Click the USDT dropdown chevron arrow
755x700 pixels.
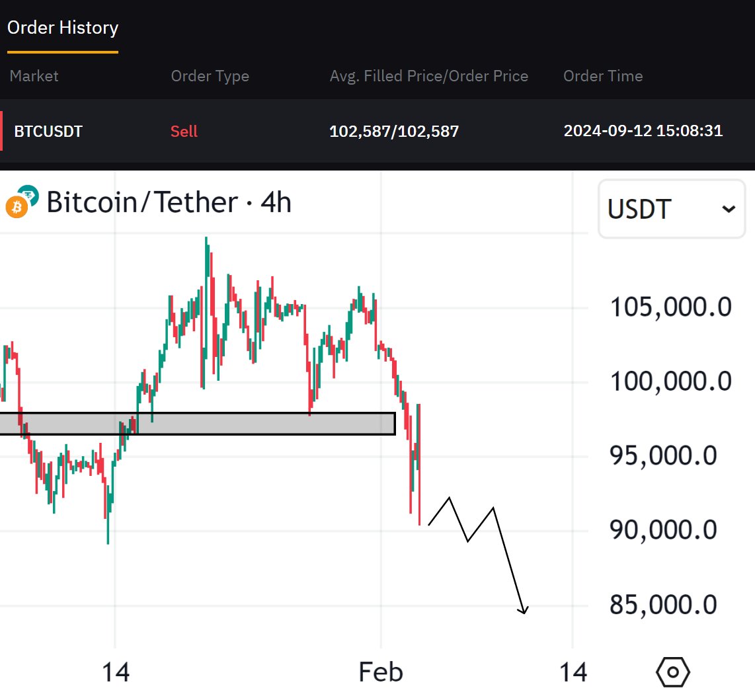pyautogui.click(x=729, y=209)
